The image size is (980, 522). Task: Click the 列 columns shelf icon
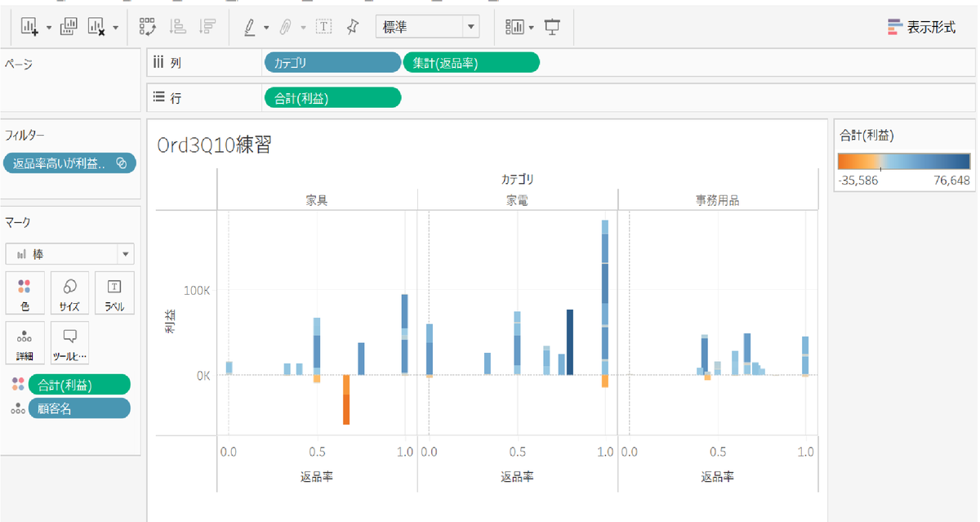point(159,63)
